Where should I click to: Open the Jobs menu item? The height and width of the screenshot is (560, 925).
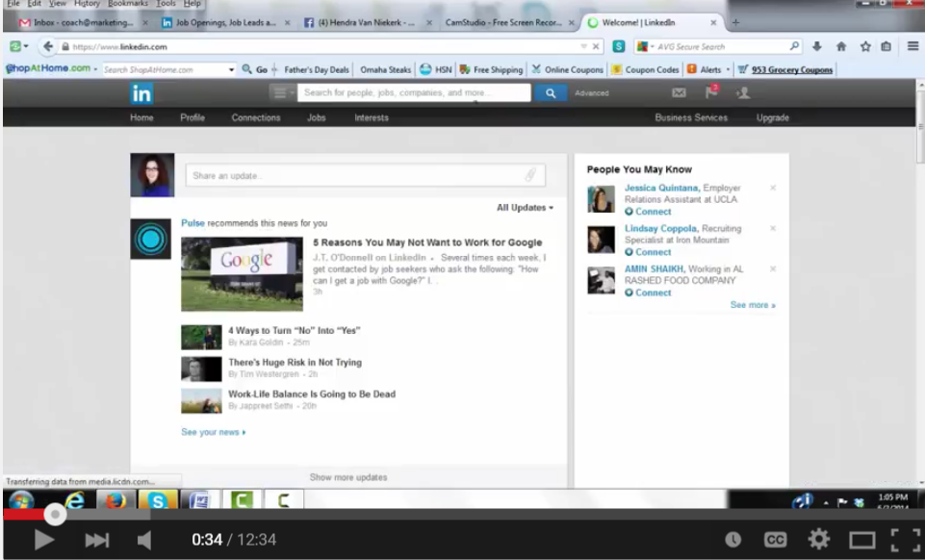click(317, 117)
